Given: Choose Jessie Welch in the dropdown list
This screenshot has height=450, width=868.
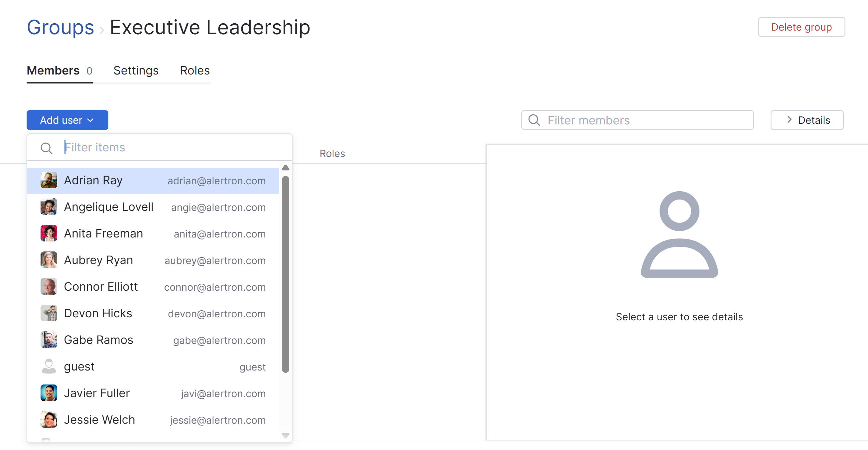Looking at the screenshot, I should (x=99, y=419).
